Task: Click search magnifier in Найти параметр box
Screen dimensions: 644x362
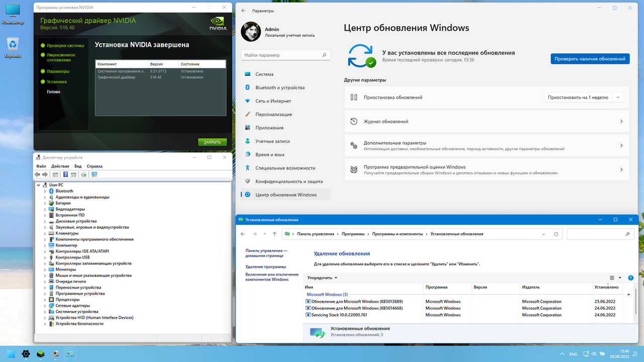Action: pos(325,55)
